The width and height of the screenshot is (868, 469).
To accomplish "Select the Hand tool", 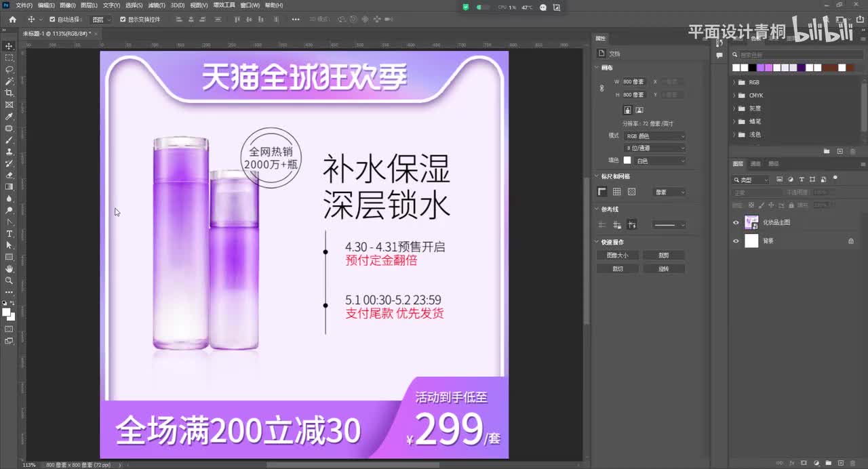I will (9, 269).
